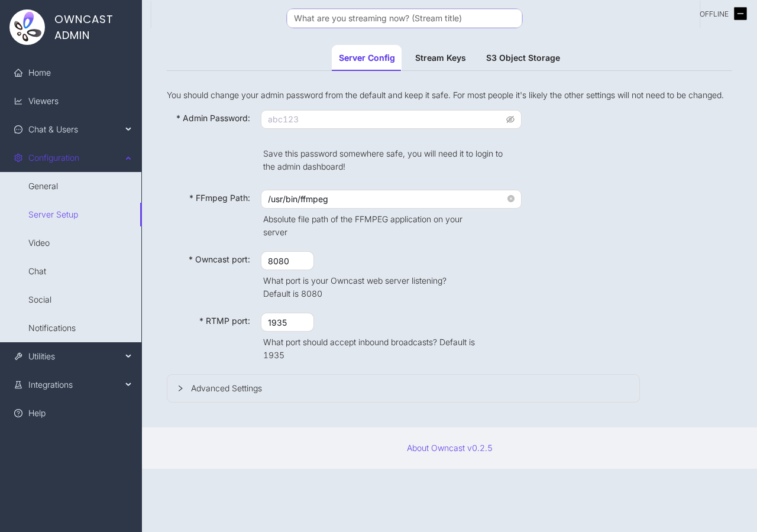Screen dimensions: 757x532
Task: Click the Admin Password label
Action: 213,118
